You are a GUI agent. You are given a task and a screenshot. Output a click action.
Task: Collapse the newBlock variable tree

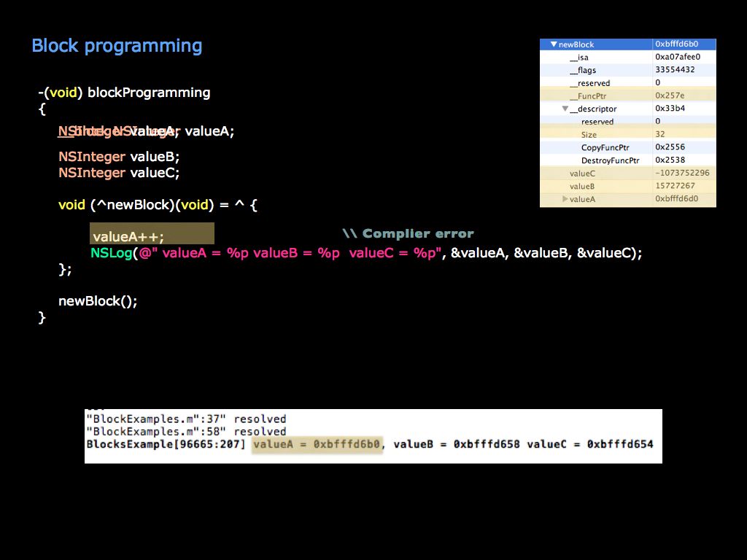point(554,44)
